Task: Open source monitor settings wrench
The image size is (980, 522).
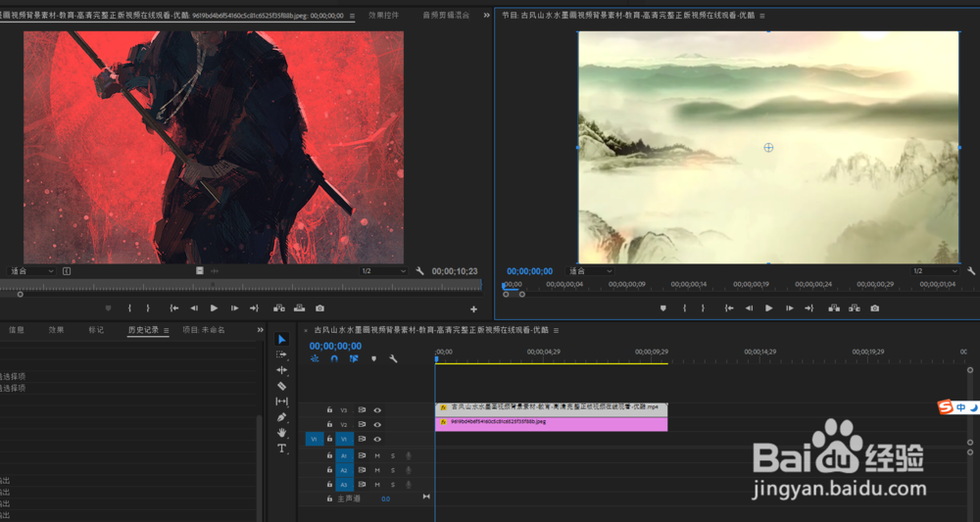Action: click(420, 271)
